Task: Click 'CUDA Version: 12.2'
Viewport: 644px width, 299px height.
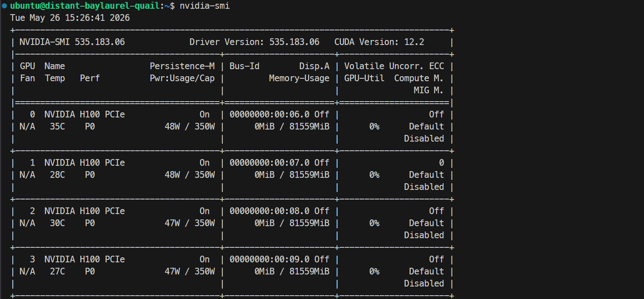Action: tap(379, 42)
